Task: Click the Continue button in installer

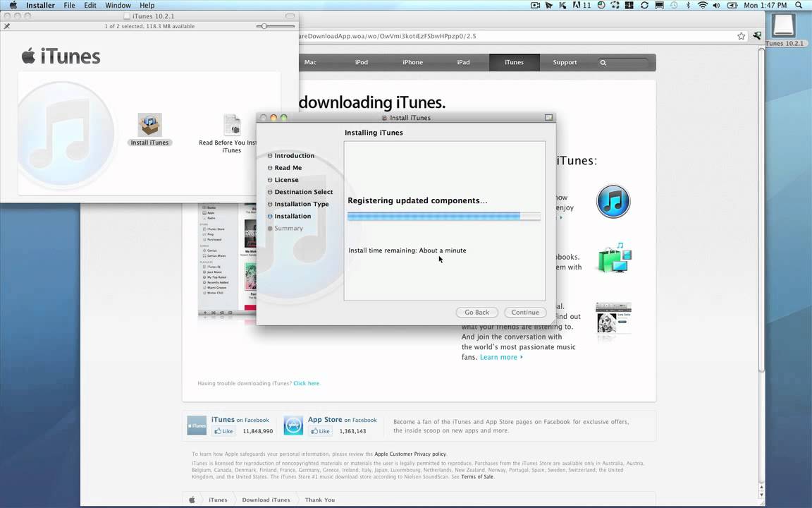Action: click(x=525, y=313)
